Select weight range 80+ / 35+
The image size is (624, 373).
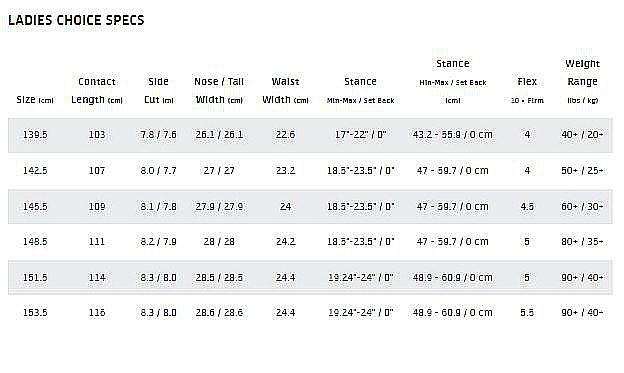[582, 242]
